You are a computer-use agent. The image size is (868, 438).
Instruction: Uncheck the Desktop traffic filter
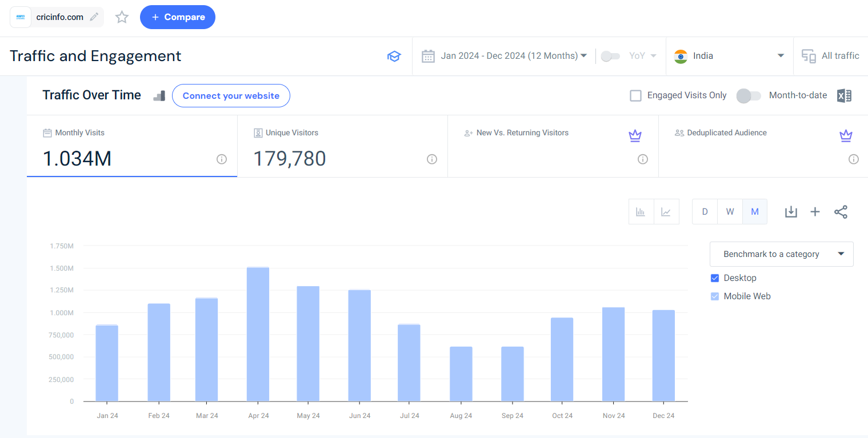(714, 278)
